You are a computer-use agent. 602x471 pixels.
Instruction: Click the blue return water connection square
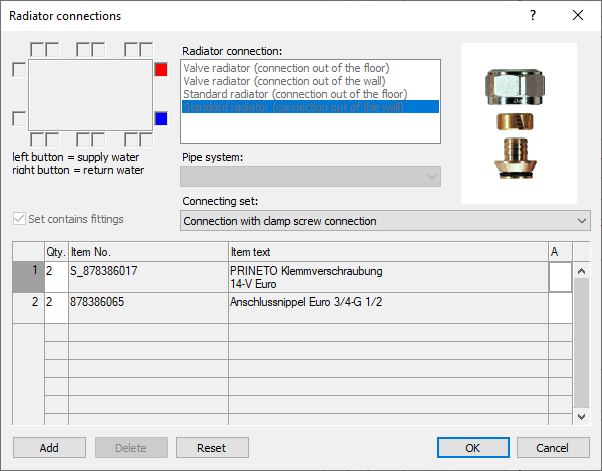tap(161, 119)
